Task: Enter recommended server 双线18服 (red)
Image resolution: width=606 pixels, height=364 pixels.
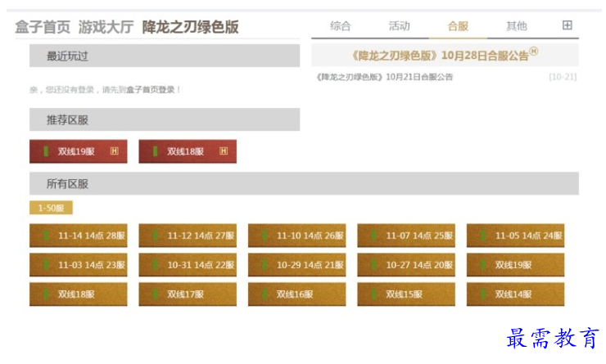Action: (x=188, y=151)
